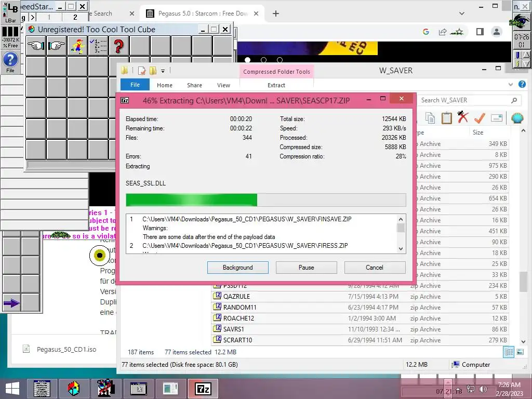Click the LBar memory free meter
The height and width of the screenshot is (399, 532).
click(10, 37)
